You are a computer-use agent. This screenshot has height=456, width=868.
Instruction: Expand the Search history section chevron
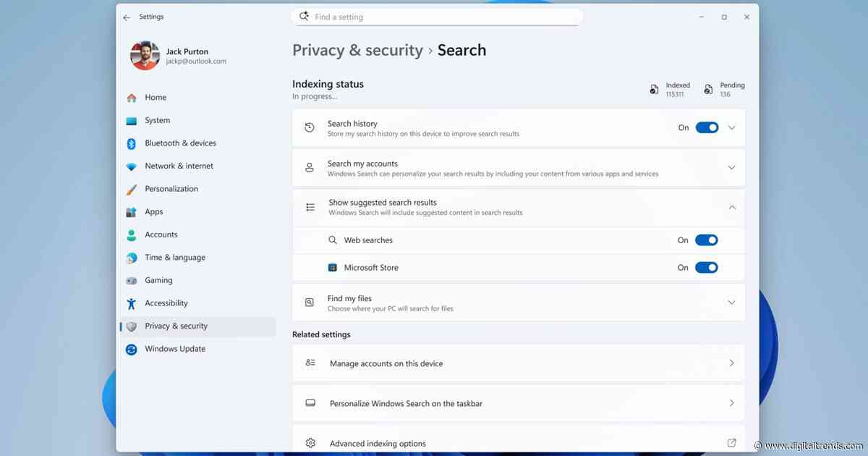731,127
